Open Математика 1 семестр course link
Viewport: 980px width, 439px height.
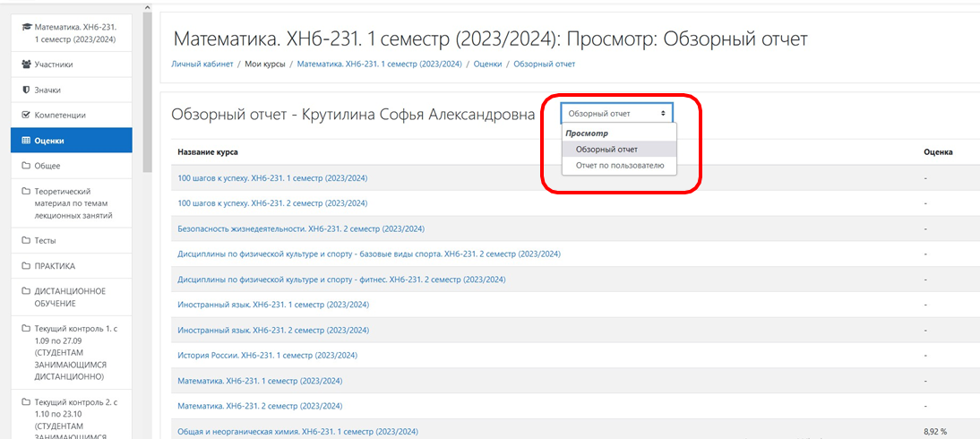(x=260, y=381)
